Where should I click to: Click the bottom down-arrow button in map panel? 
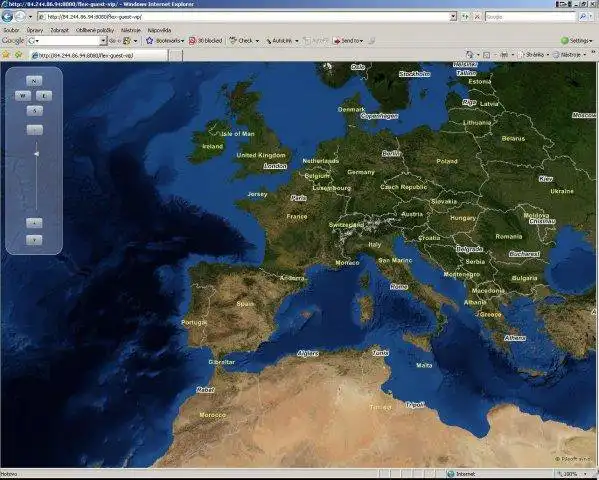coord(34,240)
